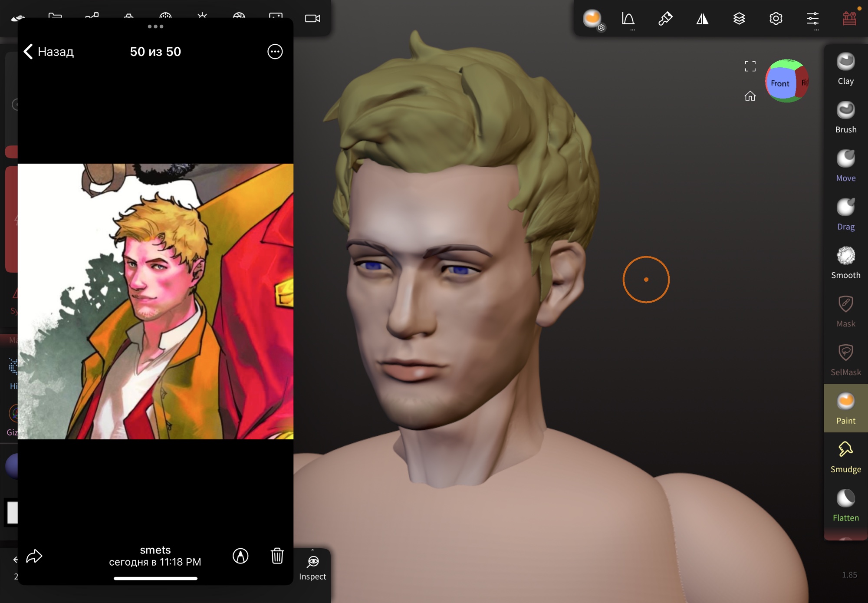Delete the photo with trash button
The height and width of the screenshot is (603, 868).
click(277, 556)
